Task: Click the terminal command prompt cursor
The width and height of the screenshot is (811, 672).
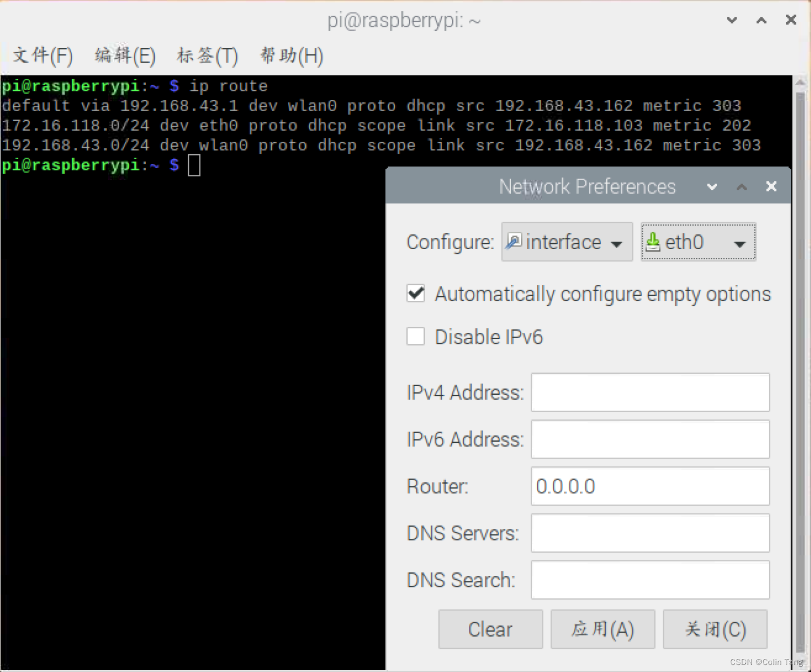Action: pos(194,165)
